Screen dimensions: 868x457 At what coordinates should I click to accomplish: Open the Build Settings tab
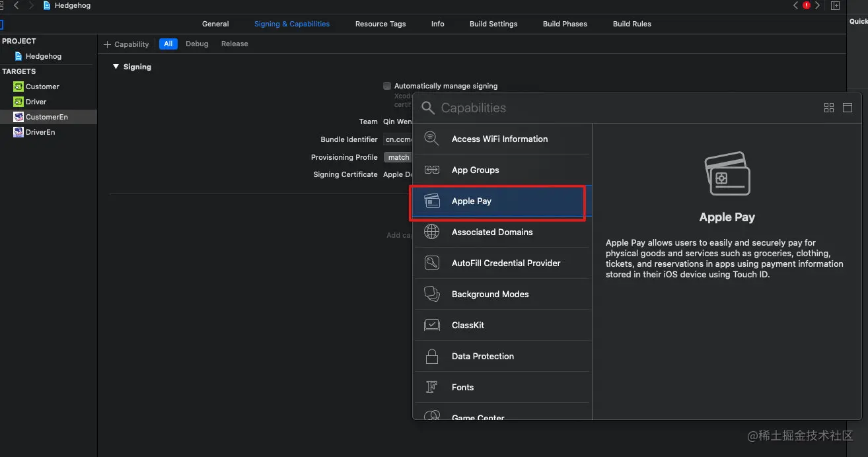coord(493,24)
